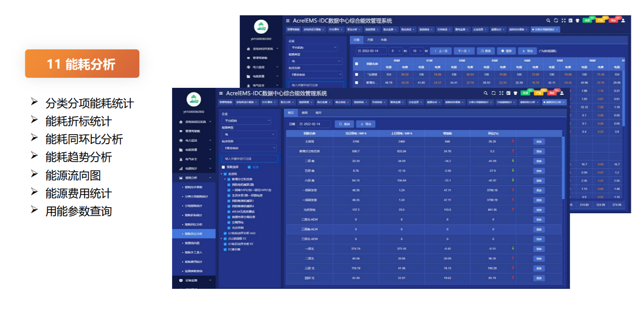
Task: Uncheck ARCM无线表测试 checkbox
Action: [229, 211]
